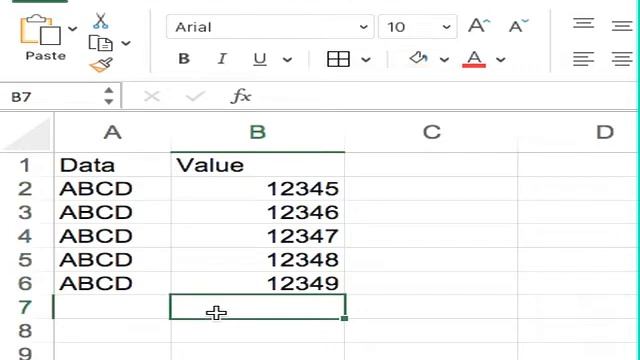Cut selection with the scissors icon
640x360 pixels.
point(100,21)
